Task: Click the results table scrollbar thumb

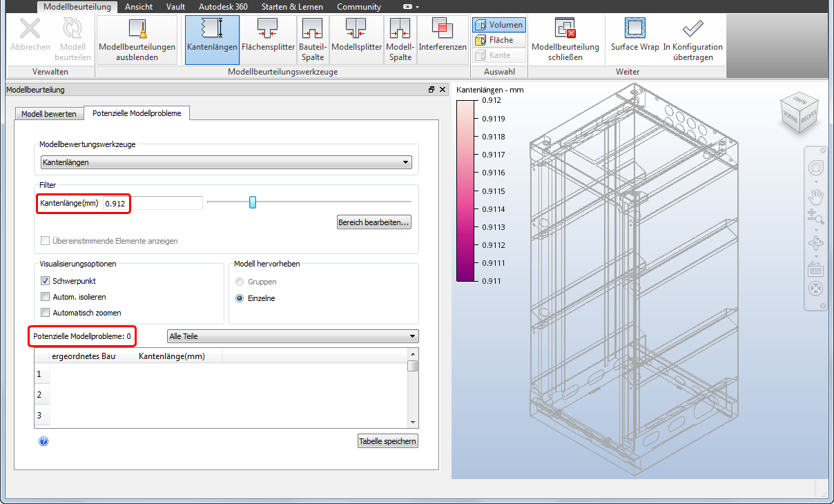Action: 412,365
